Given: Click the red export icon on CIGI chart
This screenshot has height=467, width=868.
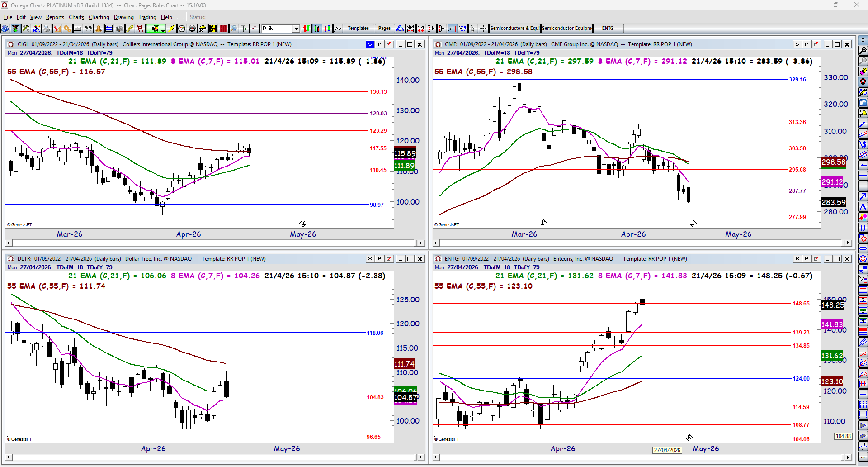Looking at the screenshot, I should (389, 44).
